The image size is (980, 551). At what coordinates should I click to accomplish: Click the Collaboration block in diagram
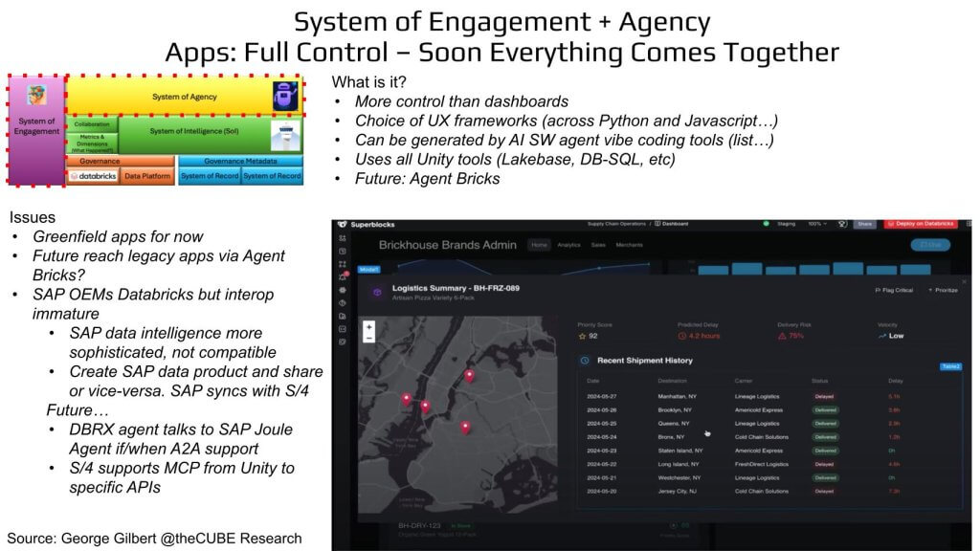click(x=92, y=123)
